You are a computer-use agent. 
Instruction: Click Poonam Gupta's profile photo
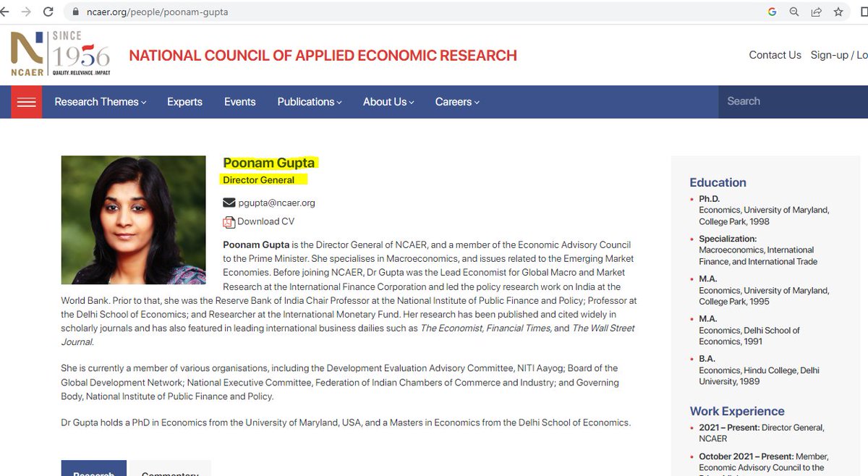(x=133, y=220)
